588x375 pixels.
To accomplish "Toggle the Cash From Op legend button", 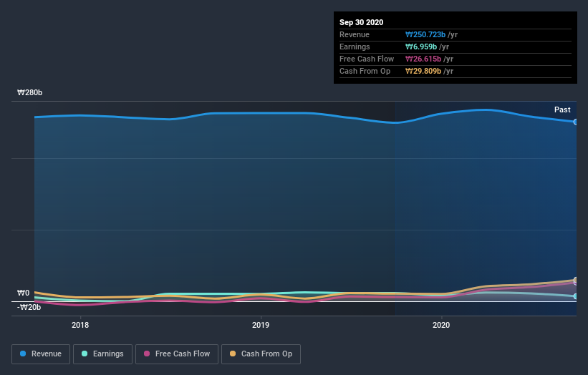I will (261, 354).
